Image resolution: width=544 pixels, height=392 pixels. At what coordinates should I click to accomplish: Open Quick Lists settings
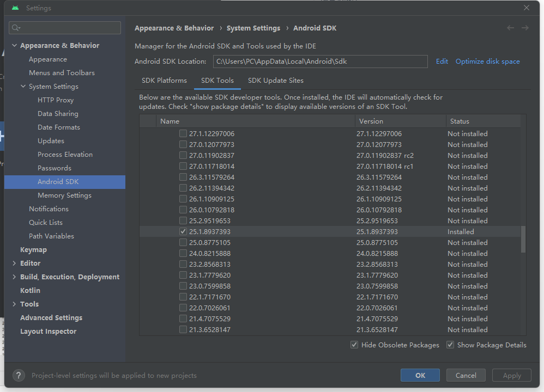click(46, 223)
